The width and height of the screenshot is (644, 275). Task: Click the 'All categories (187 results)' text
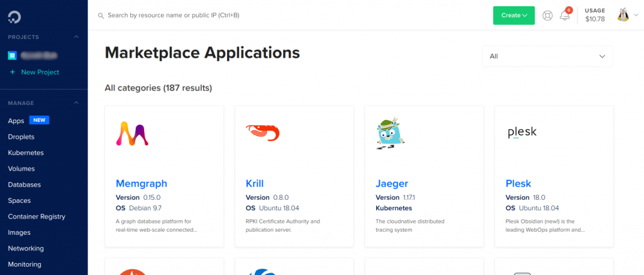pyautogui.click(x=158, y=88)
